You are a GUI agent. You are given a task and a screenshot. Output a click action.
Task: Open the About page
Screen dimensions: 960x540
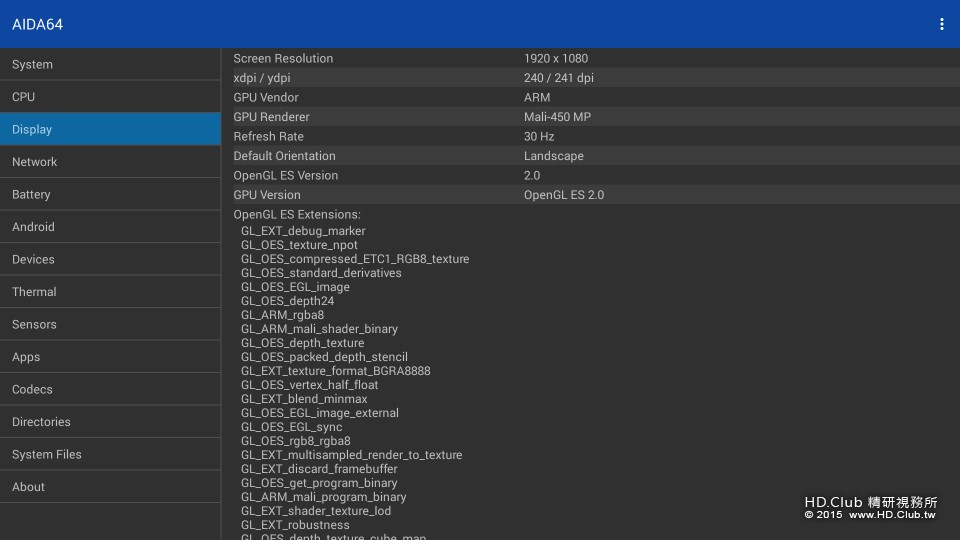click(x=110, y=486)
